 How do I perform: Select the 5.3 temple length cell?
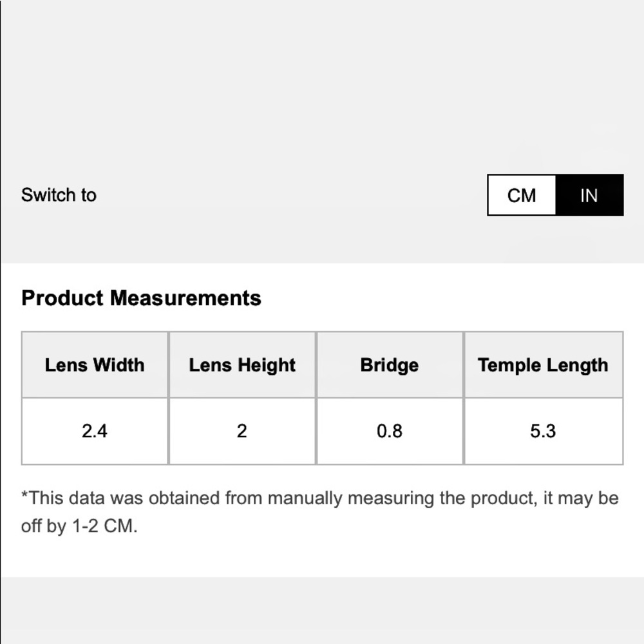tap(543, 431)
